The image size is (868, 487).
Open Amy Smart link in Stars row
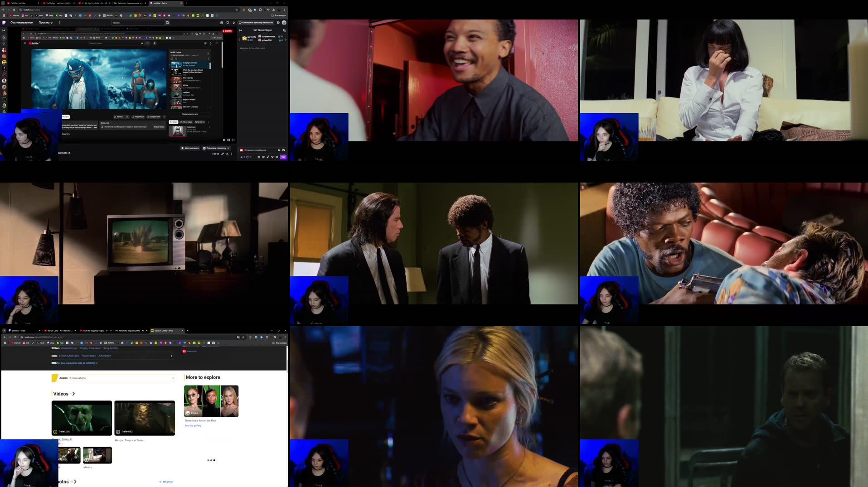[105, 356]
